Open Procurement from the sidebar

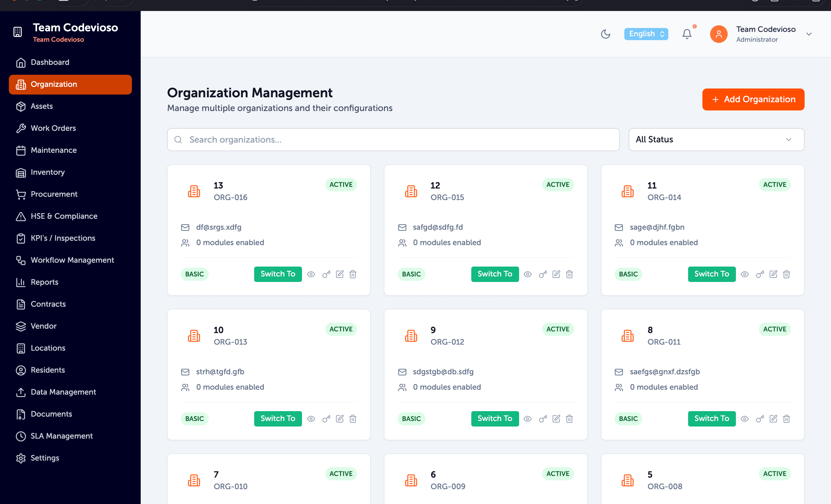click(x=70, y=194)
